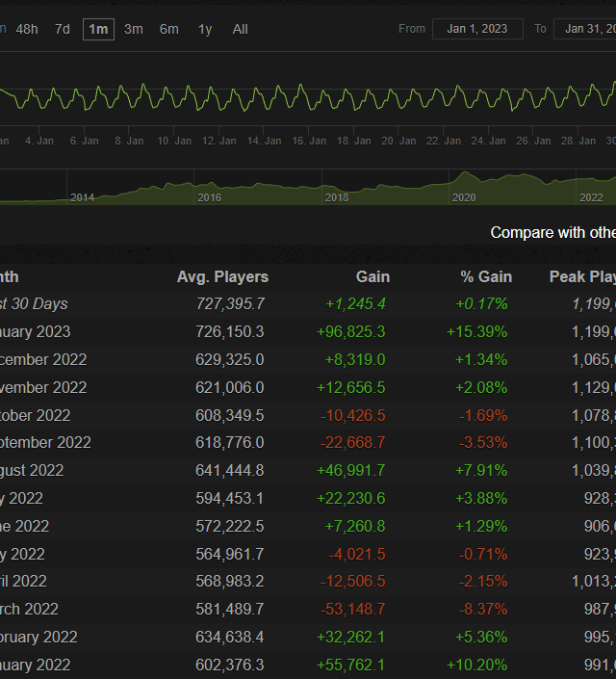The width and height of the screenshot is (616, 679).
Task: Click the From date field Jan 1, 2023
Action: click(x=477, y=29)
